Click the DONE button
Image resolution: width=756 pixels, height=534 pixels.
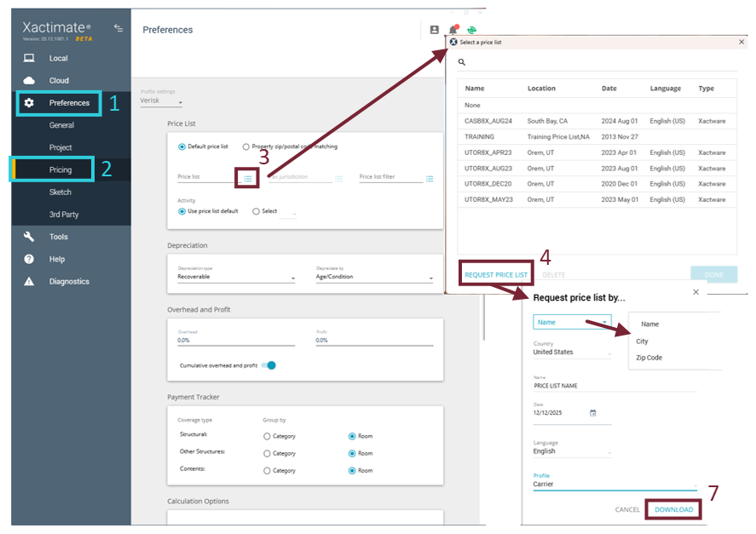click(x=713, y=274)
